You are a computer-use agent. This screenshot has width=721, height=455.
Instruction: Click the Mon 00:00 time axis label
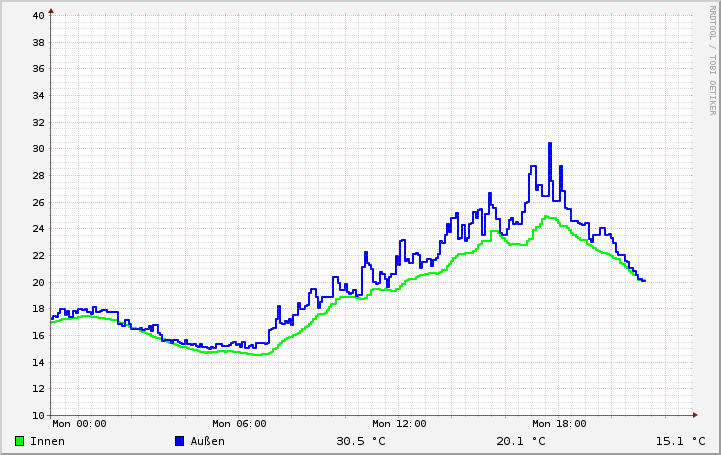79,424
